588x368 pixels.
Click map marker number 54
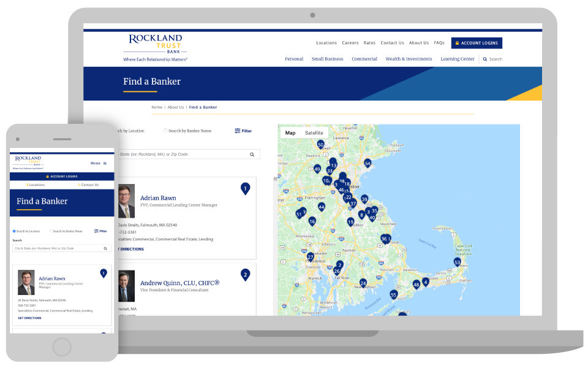click(367, 163)
